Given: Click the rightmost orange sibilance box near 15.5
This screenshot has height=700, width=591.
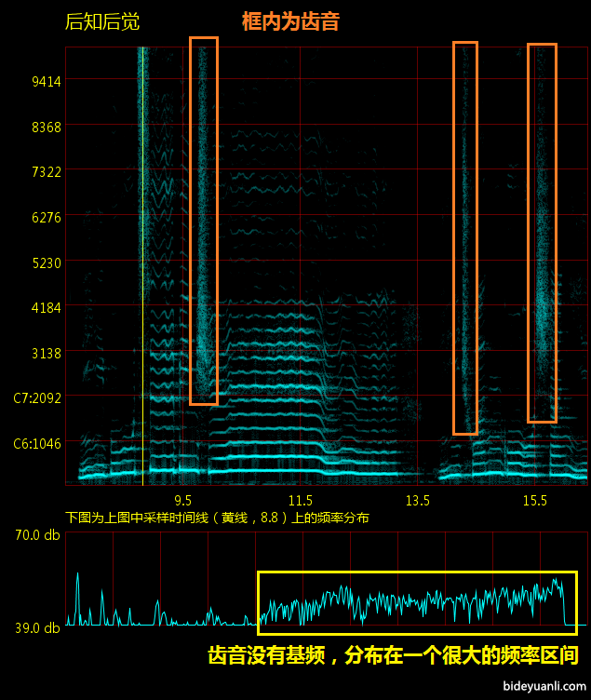Looking at the screenshot, I should (542, 233).
